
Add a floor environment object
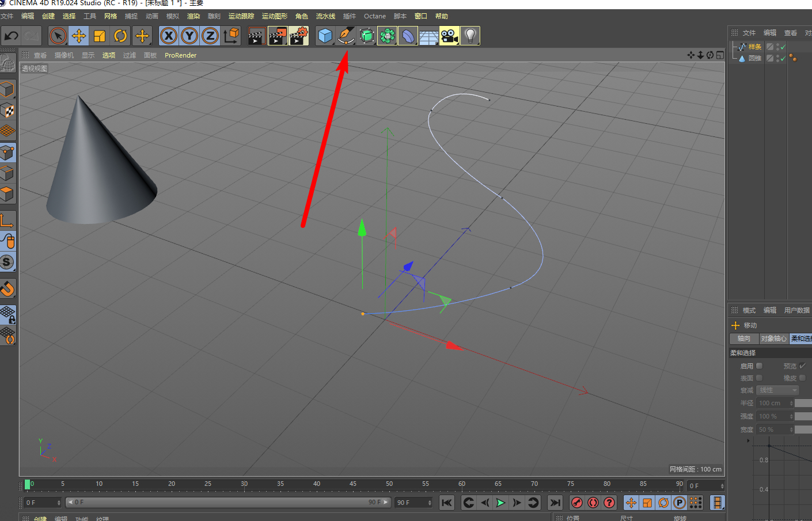tap(429, 36)
